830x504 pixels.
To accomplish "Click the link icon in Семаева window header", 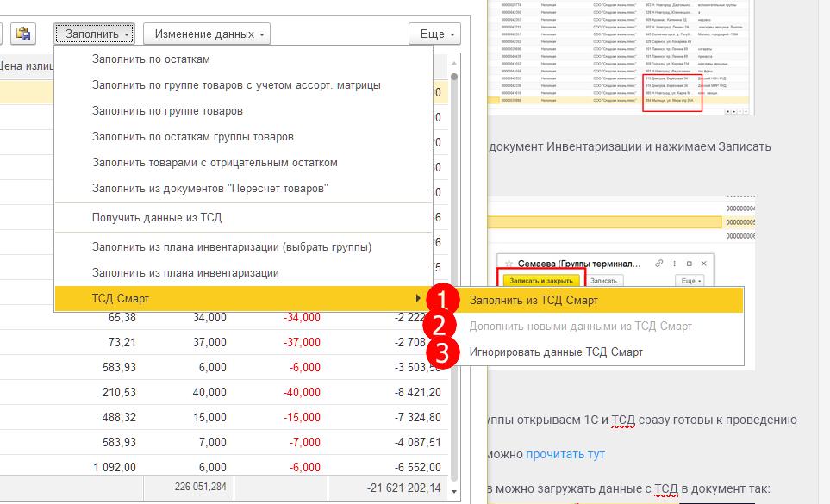I will tap(659, 264).
